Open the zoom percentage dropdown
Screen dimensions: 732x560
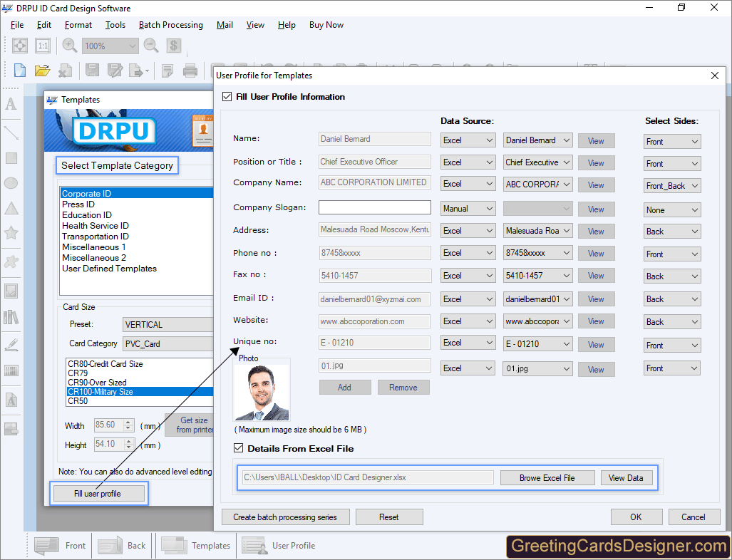133,46
